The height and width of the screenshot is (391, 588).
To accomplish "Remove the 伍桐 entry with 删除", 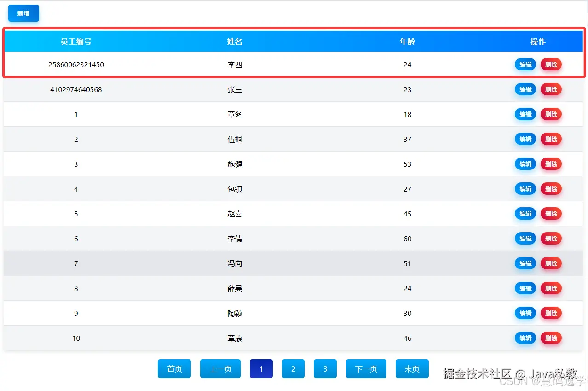I will tap(551, 139).
